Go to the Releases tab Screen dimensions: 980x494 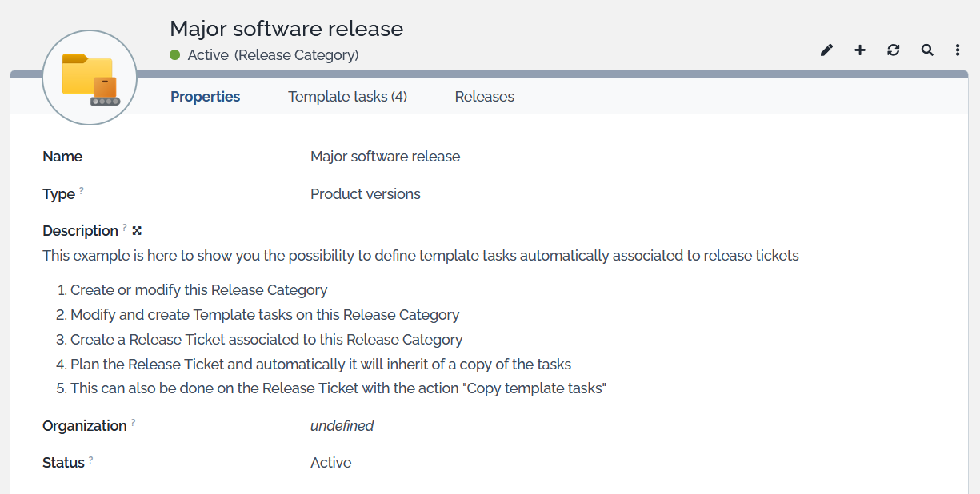pos(484,97)
